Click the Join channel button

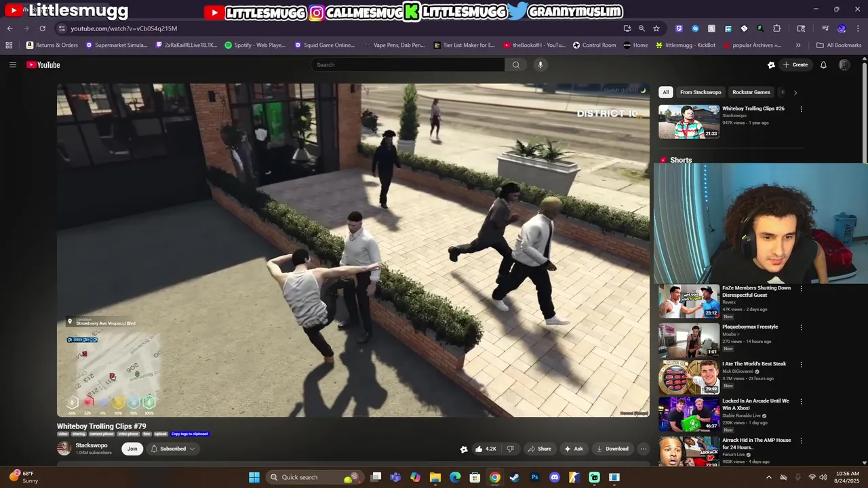click(x=132, y=449)
